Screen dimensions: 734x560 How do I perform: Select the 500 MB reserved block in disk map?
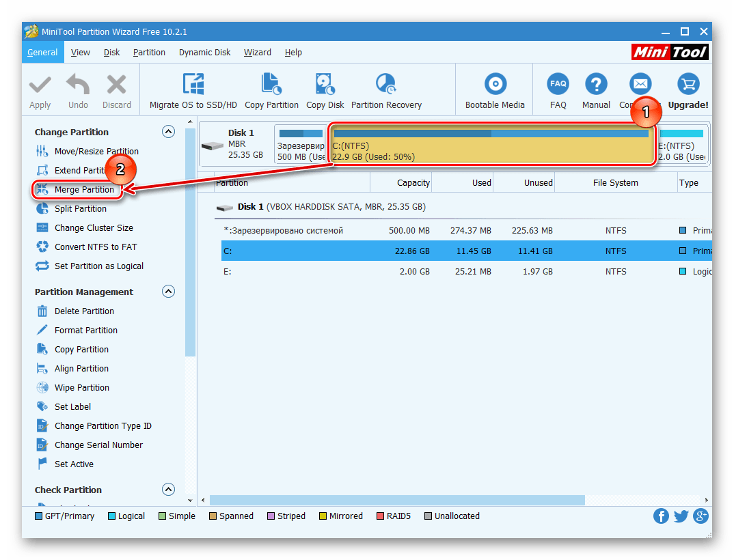[301, 143]
